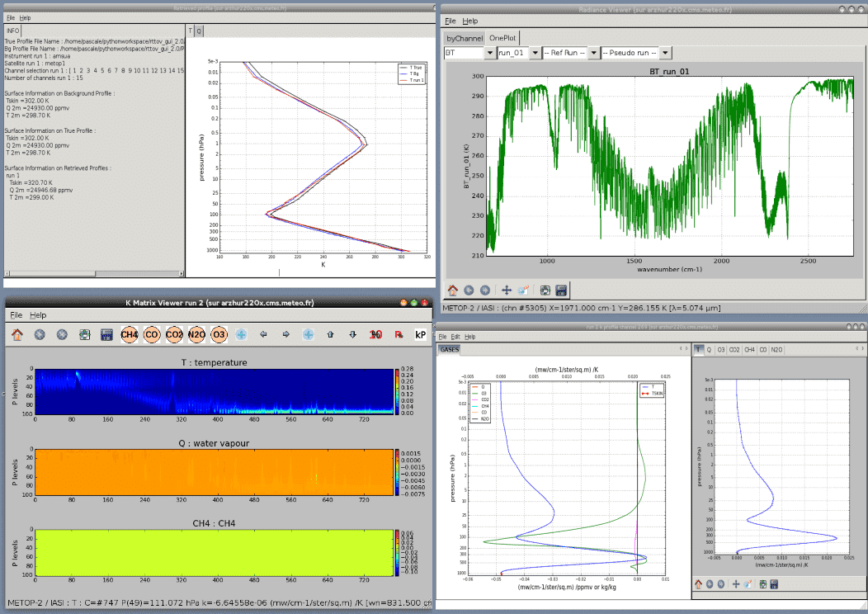
Task: Click the right arrow in K Matrix toolbar
Action: pyautogui.click(x=285, y=334)
